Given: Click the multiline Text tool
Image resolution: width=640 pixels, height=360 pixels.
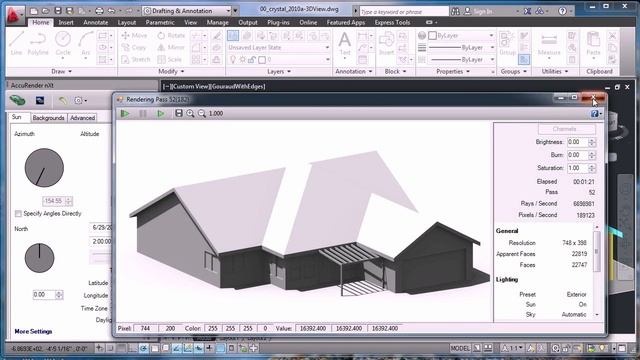Looking at the screenshot, I should click(345, 43).
